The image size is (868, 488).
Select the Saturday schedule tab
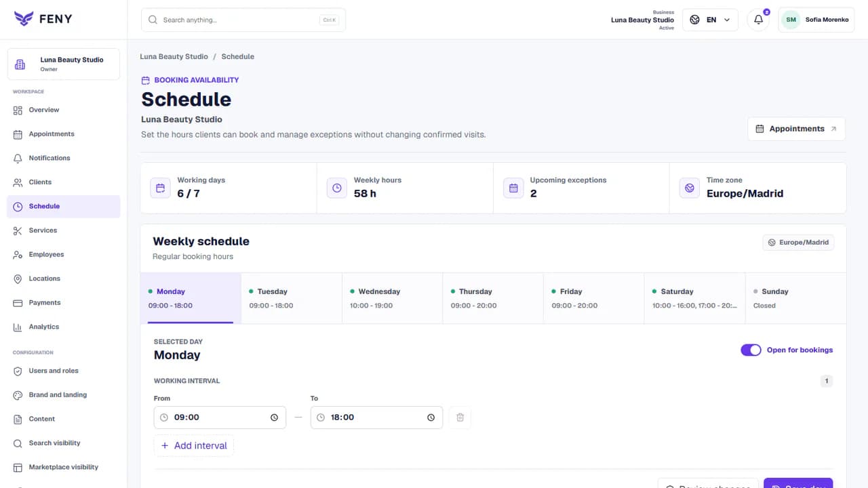pos(694,298)
